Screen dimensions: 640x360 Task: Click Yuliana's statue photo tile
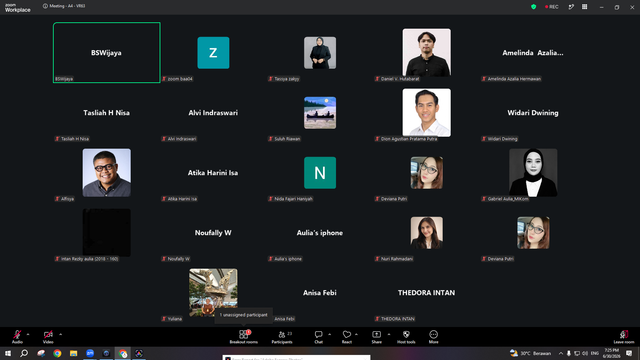213,292
